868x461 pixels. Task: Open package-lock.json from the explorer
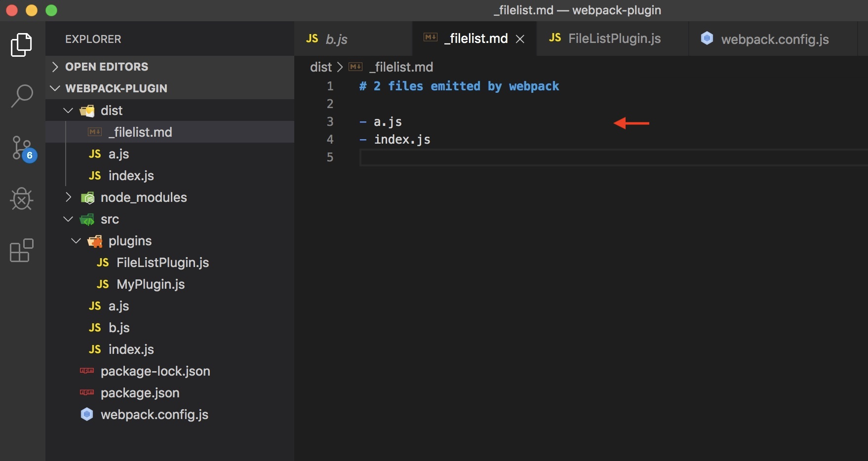[155, 371]
